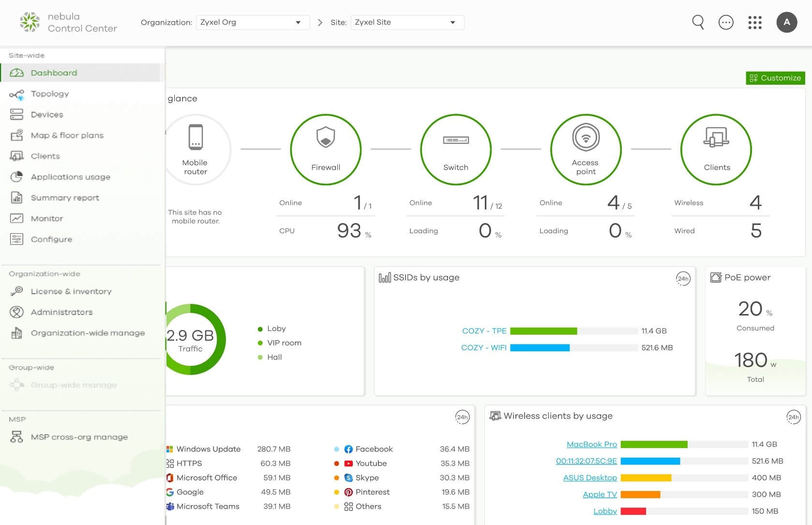Screen dimensions: 812x525
Task: Open the apps grid icon
Action: click(754, 22)
